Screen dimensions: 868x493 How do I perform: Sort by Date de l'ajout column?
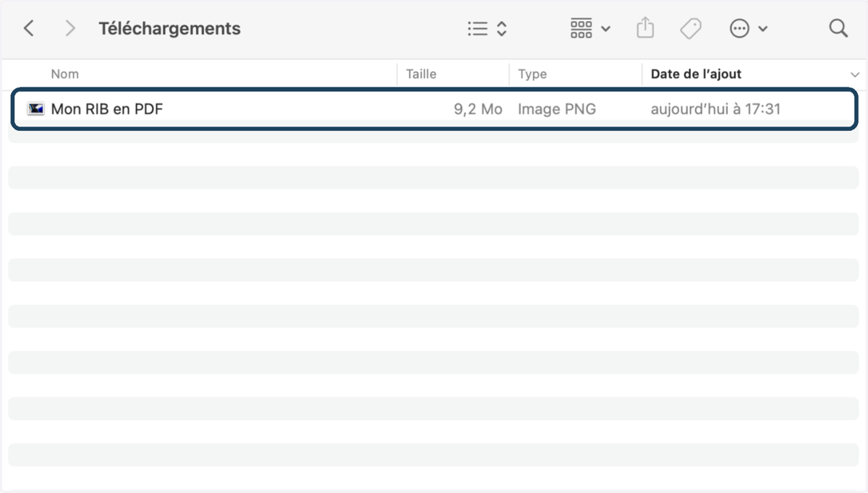point(696,74)
